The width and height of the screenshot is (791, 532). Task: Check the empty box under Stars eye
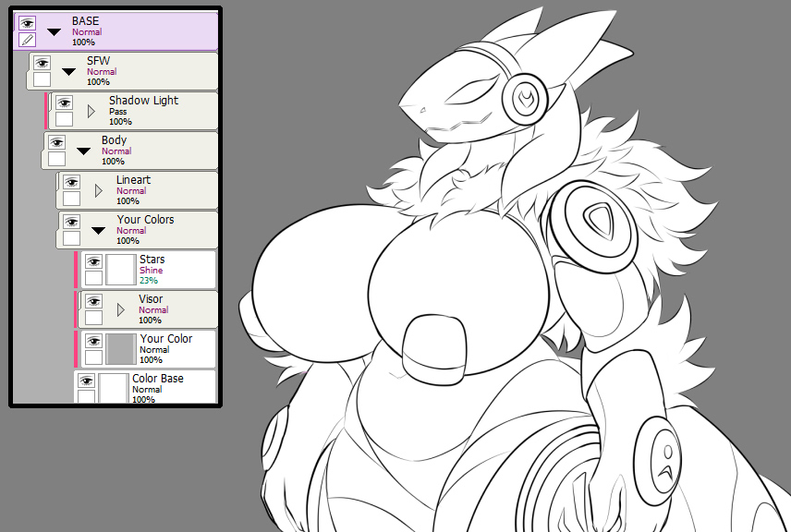[x=94, y=278]
